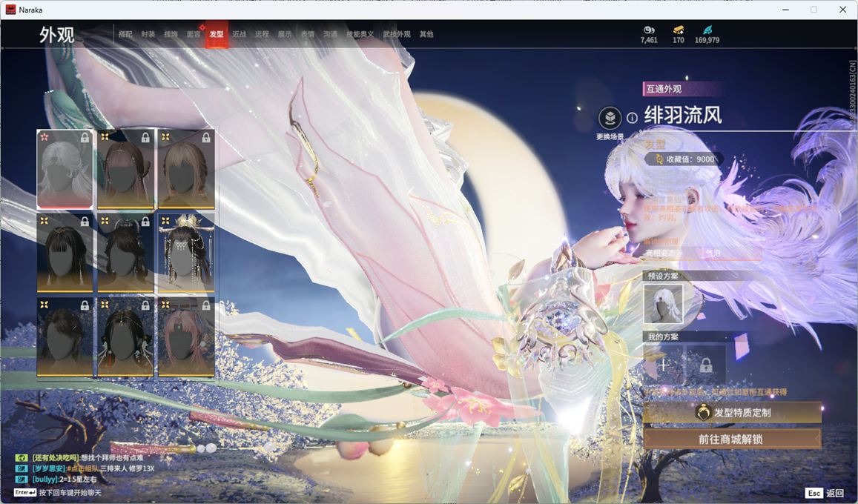Select the dark hairstyle with tiara in second row middle

point(125,253)
